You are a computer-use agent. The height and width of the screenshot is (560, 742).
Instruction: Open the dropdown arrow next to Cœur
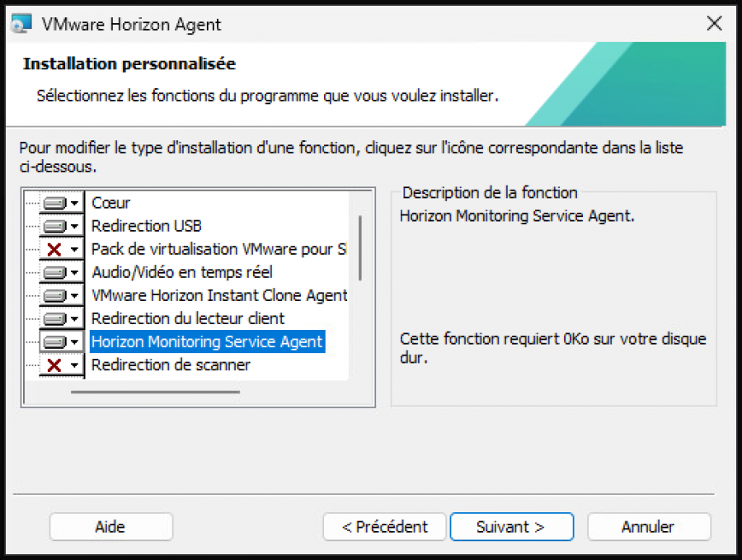73,202
